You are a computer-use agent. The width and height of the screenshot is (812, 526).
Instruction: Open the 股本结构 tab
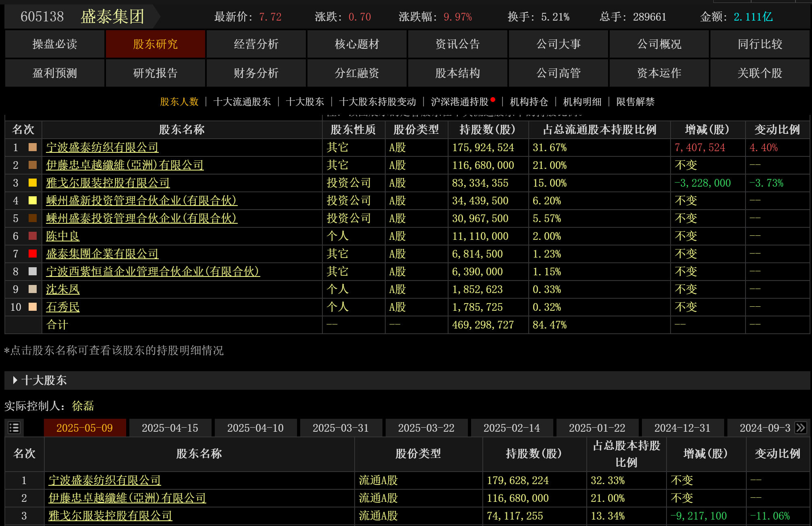click(458, 73)
